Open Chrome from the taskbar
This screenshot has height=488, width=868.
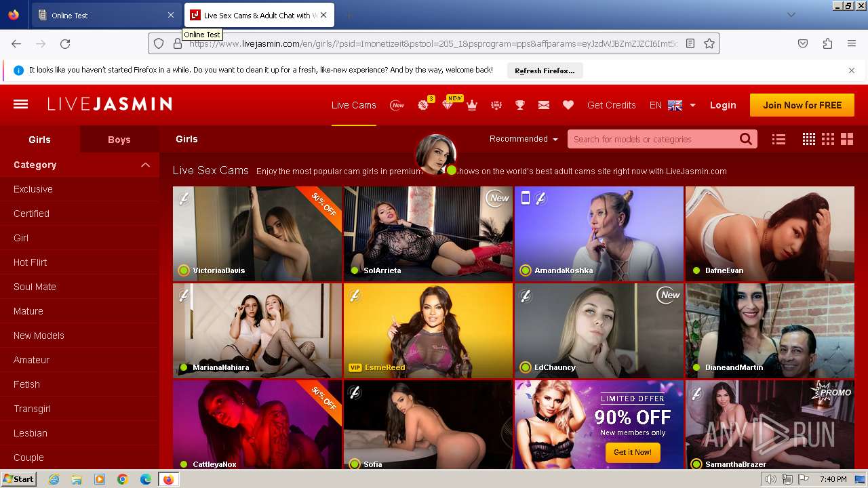coord(123,479)
